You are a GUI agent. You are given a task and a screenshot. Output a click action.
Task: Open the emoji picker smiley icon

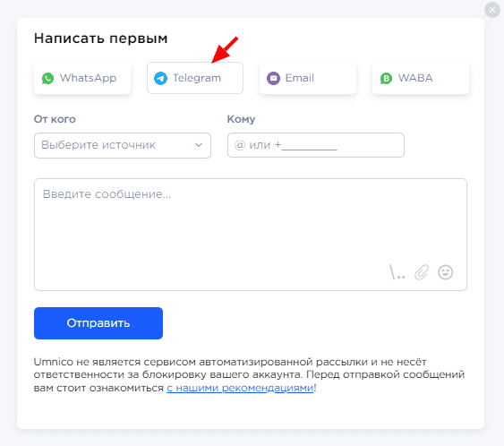(445, 272)
